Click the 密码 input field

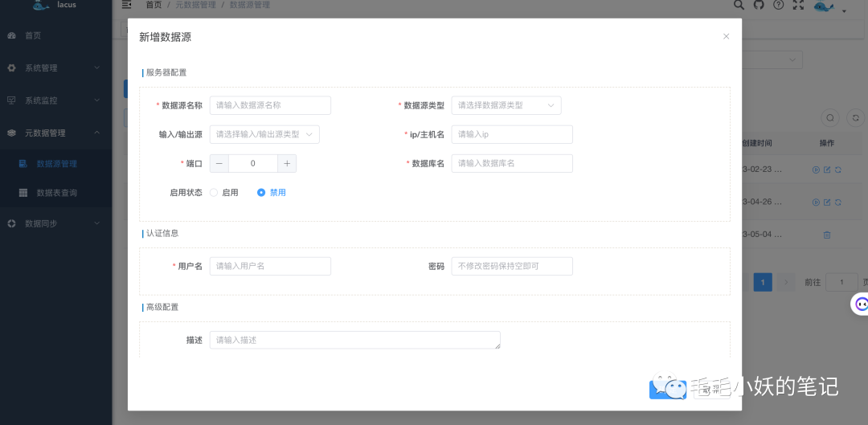[x=512, y=266]
